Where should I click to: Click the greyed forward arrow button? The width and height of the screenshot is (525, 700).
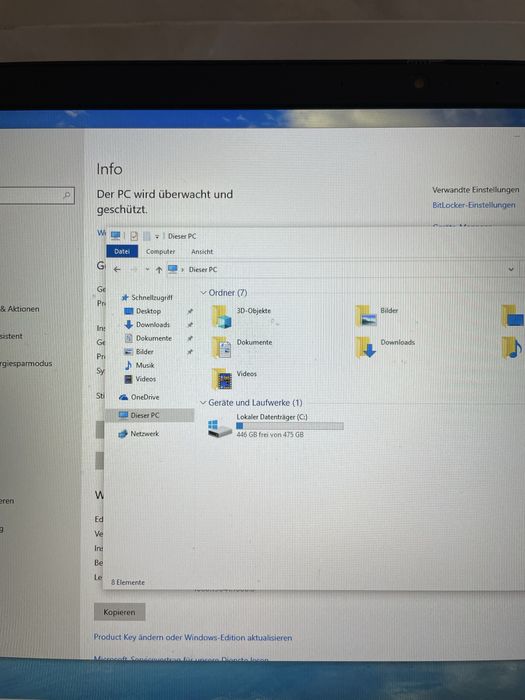pyautogui.click(x=133, y=269)
